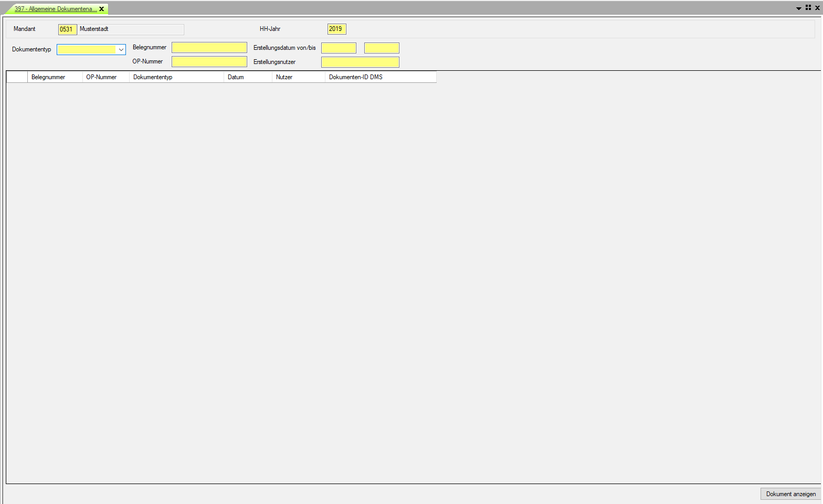Focus the Belegnummer input field
Screen dimensions: 823x504
point(209,48)
